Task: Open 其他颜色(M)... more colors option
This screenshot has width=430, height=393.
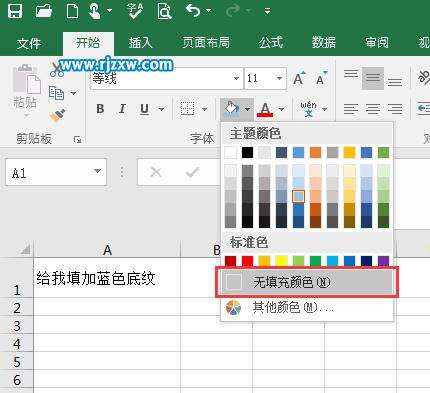Action: 307,307
